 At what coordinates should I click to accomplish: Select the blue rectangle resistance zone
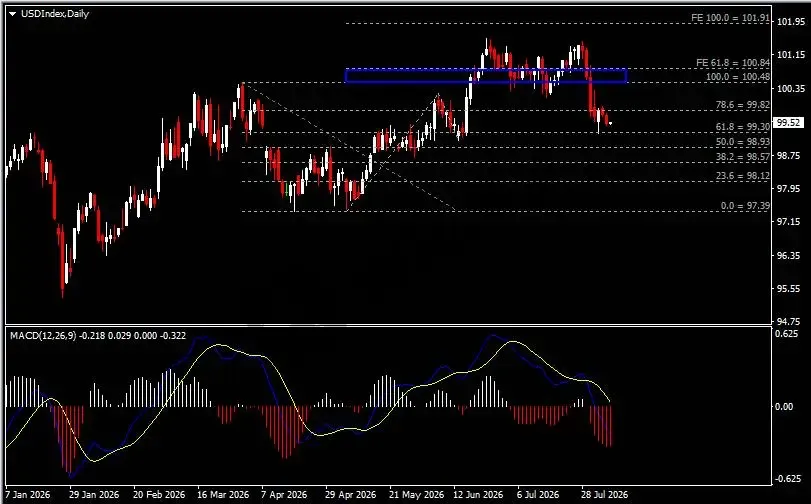click(486, 76)
